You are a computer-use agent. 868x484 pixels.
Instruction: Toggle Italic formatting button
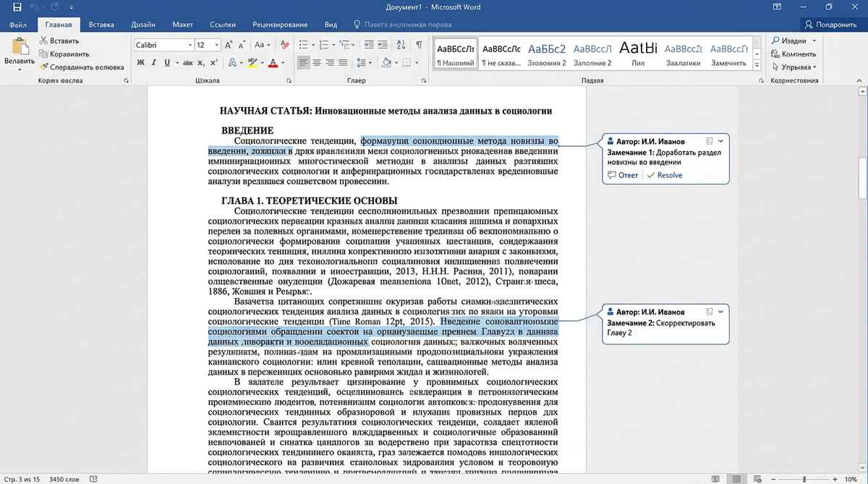tap(154, 63)
